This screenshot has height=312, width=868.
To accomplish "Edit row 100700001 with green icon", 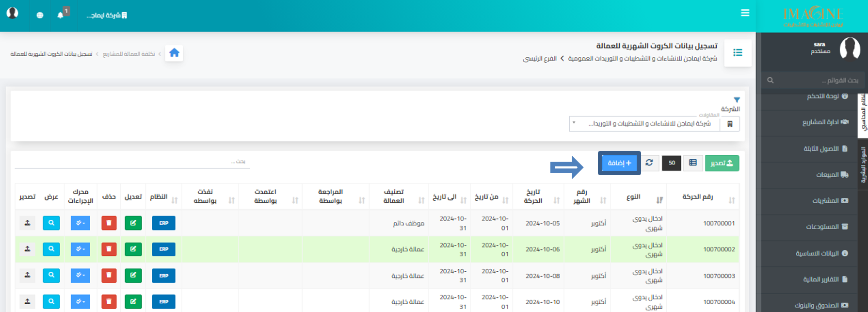I will 133,223.
